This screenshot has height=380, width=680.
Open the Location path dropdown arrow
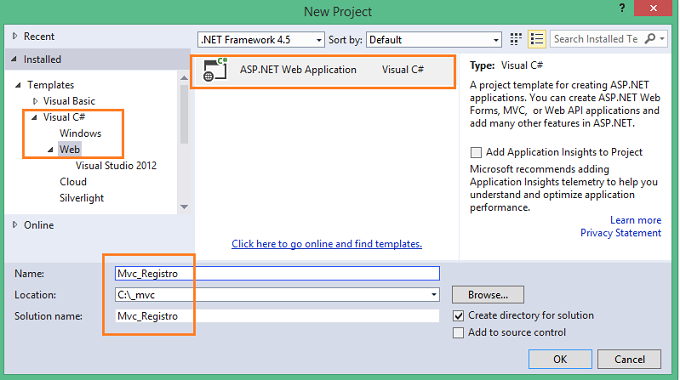(x=433, y=295)
